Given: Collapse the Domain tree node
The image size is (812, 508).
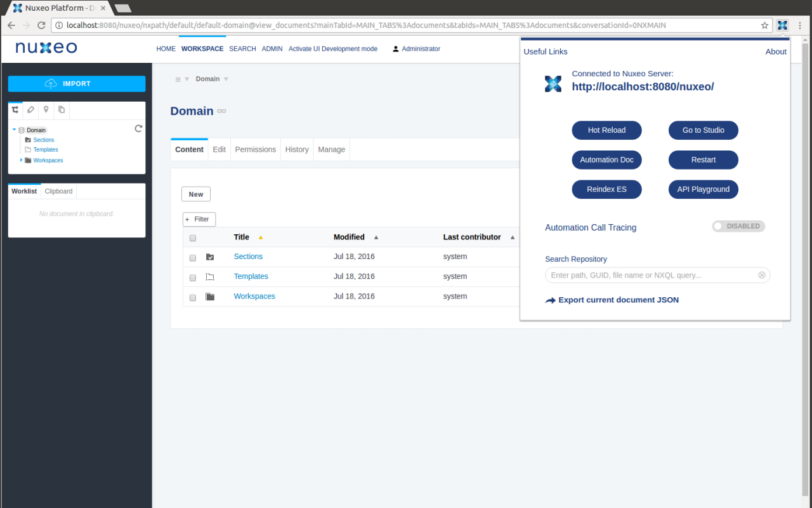Looking at the screenshot, I should [x=14, y=130].
